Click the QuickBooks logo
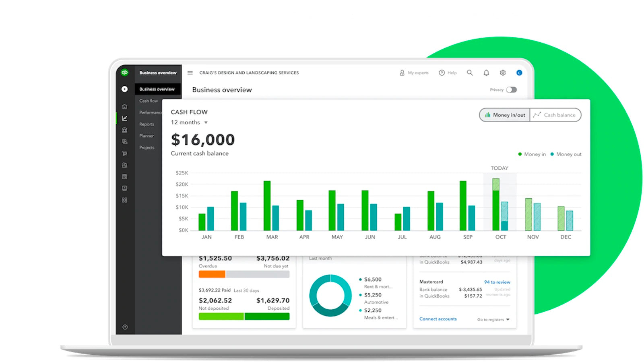This screenshot has height=362, width=644. (x=125, y=73)
